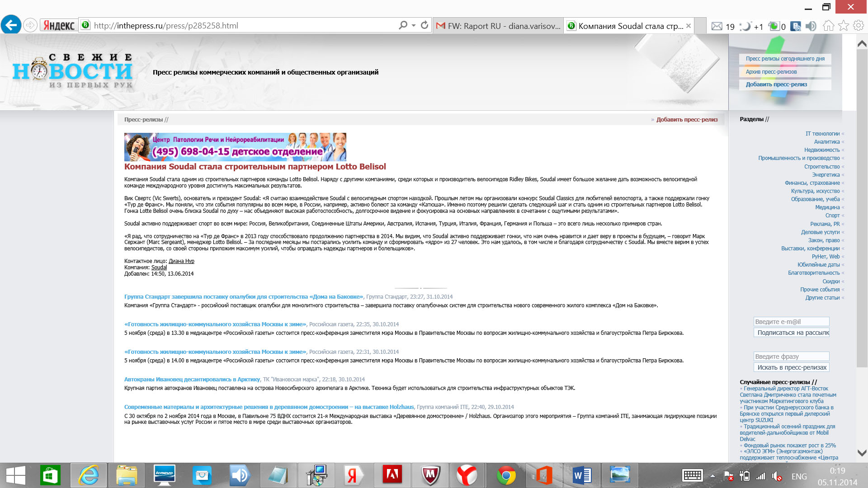The height and width of the screenshot is (488, 868).
Task: Open Microsoft Word from taskbar
Action: tap(582, 475)
